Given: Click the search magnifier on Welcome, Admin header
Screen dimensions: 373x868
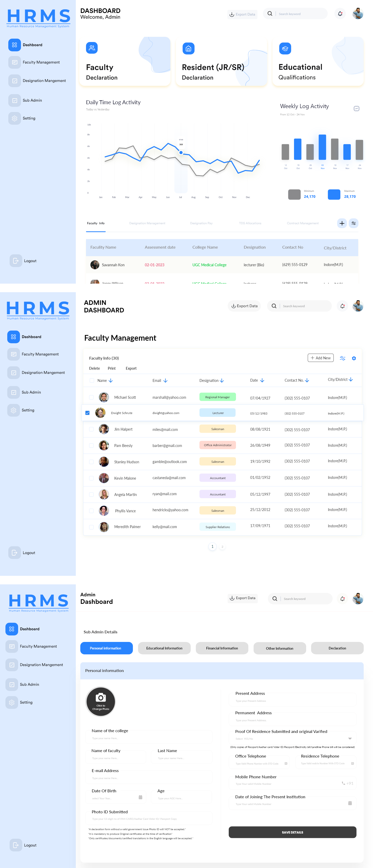Looking at the screenshot, I should [x=270, y=14].
